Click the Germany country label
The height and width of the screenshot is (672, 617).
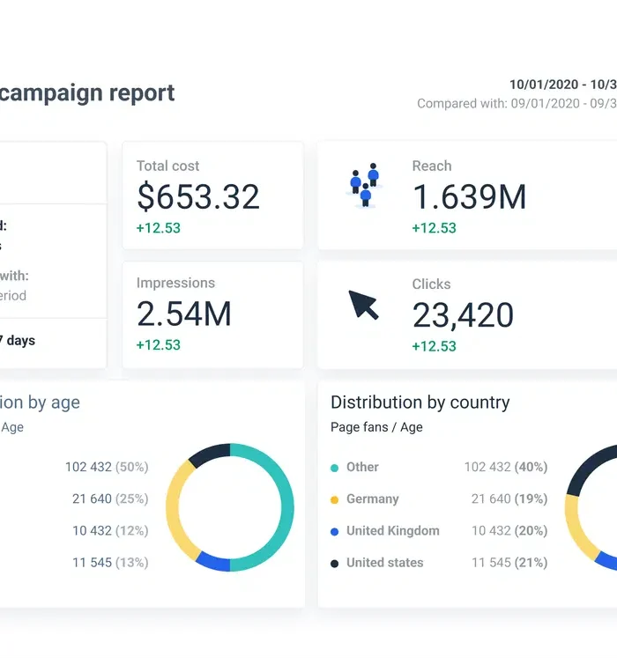coord(373,499)
